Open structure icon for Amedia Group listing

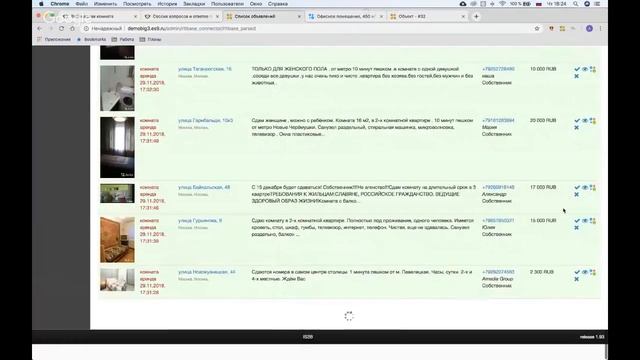pos(593,272)
